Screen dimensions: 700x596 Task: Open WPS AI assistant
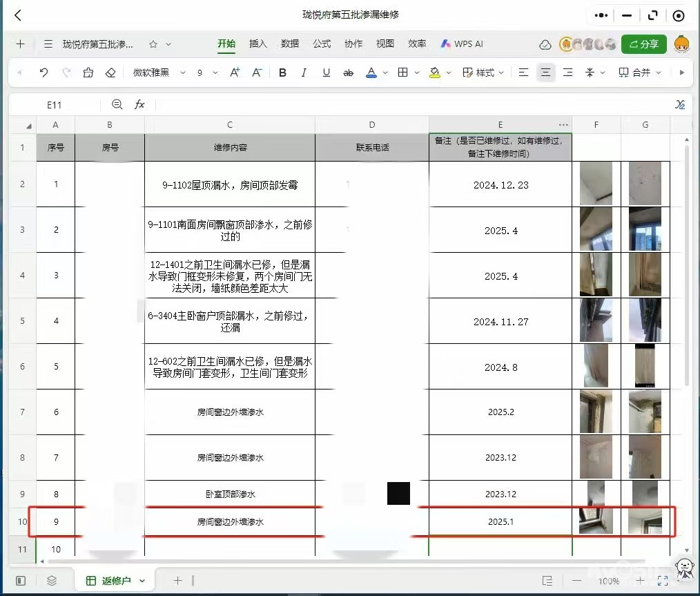tap(462, 44)
